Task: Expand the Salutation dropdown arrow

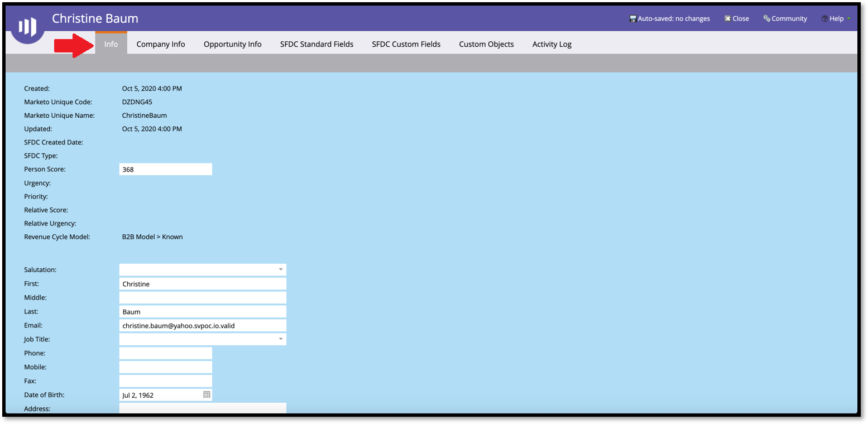Action: pyautogui.click(x=281, y=270)
